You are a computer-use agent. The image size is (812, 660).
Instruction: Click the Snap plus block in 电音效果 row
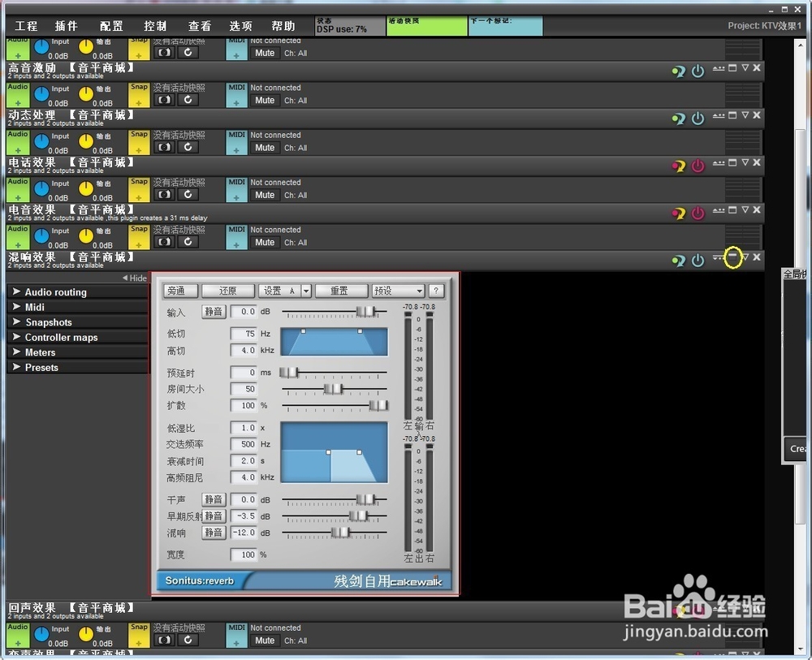pyautogui.click(x=139, y=236)
